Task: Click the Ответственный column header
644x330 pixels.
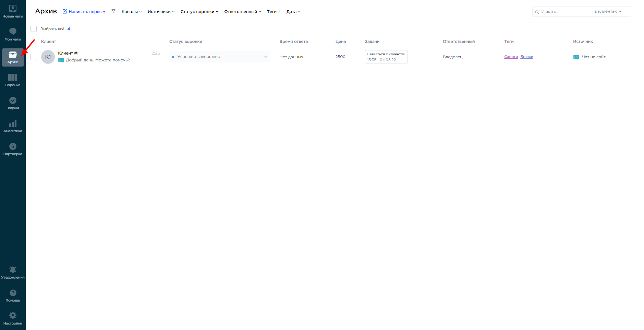Action: 459,42
